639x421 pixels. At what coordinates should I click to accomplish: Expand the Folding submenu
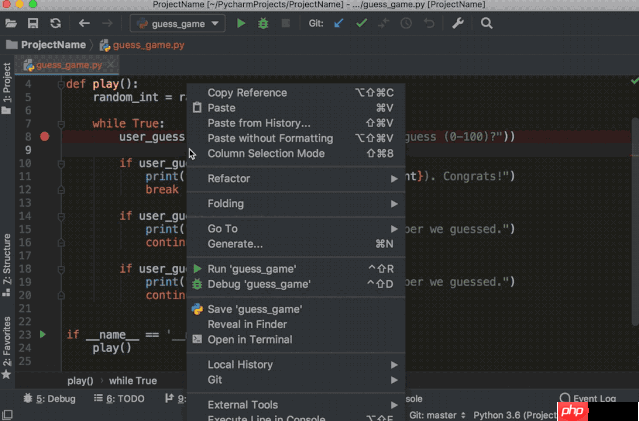pos(296,204)
